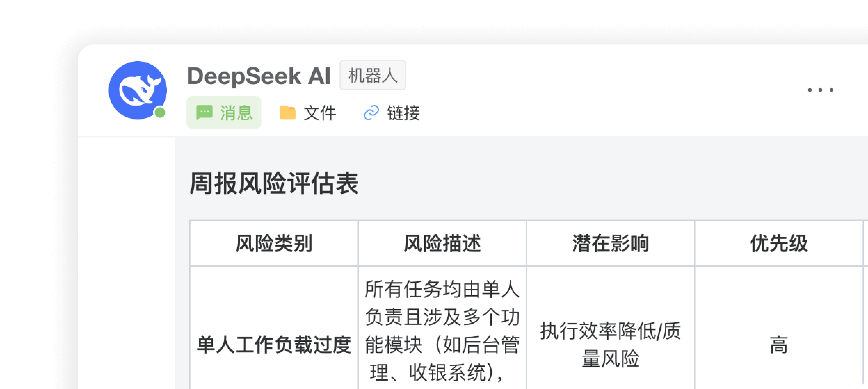Click the blue chain link icon
The width and height of the screenshot is (868, 389).
[x=371, y=113]
